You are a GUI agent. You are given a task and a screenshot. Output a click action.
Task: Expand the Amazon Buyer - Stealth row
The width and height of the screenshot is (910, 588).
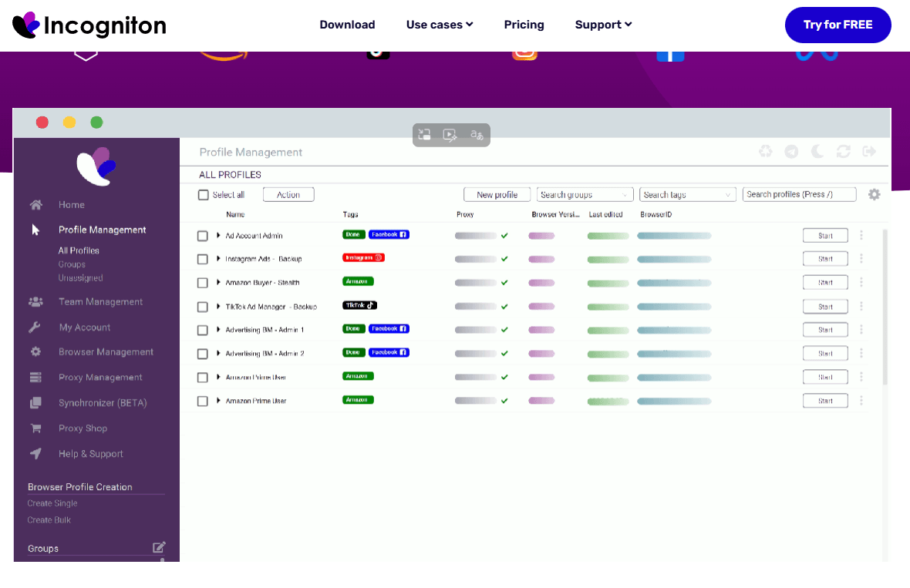[x=218, y=283]
